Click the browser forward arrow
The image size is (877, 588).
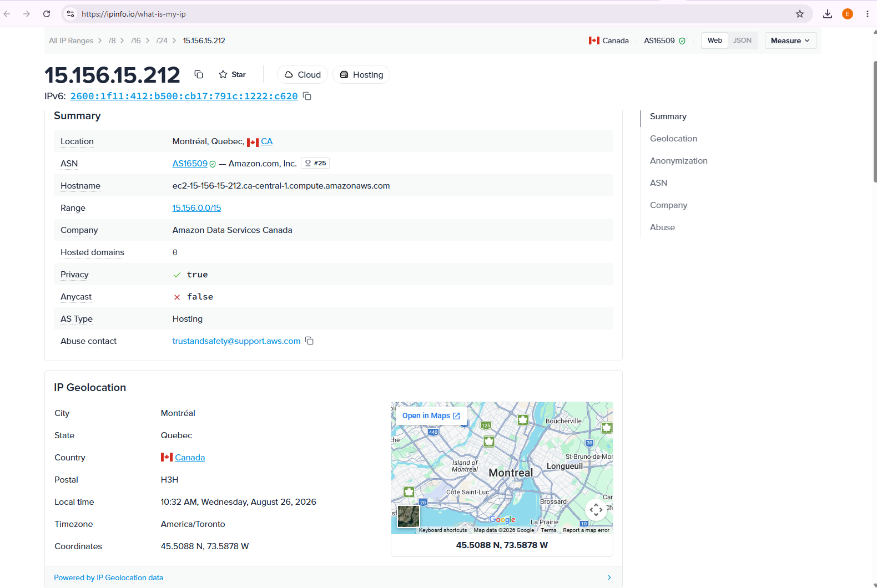pos(27,14)
